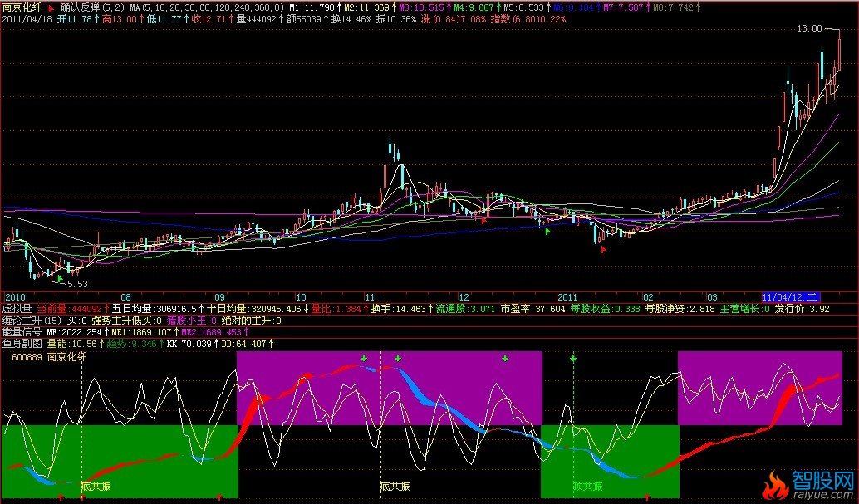Select the 2010 label on the time axis

click(x=15, y=297)
